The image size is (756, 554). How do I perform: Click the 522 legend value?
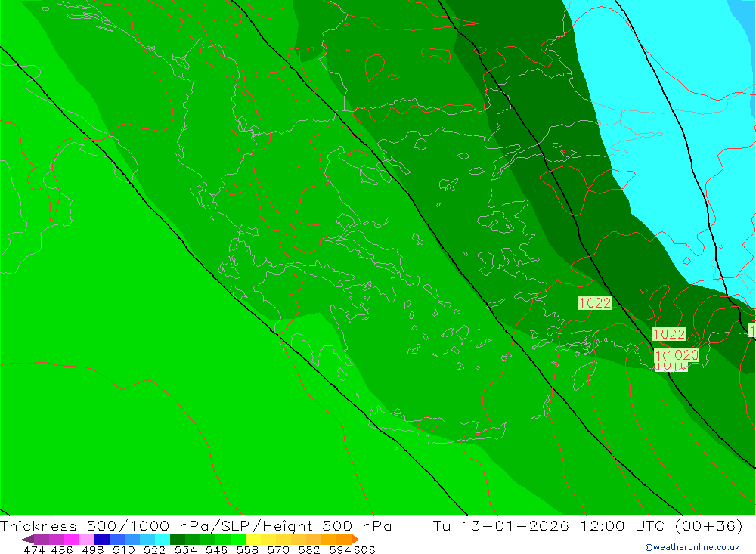(154, 549)
